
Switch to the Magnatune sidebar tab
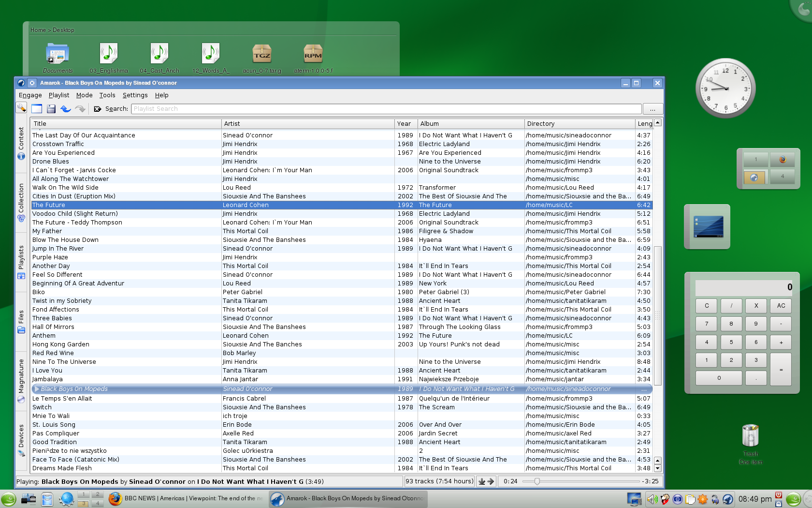(x=21, y=381)
